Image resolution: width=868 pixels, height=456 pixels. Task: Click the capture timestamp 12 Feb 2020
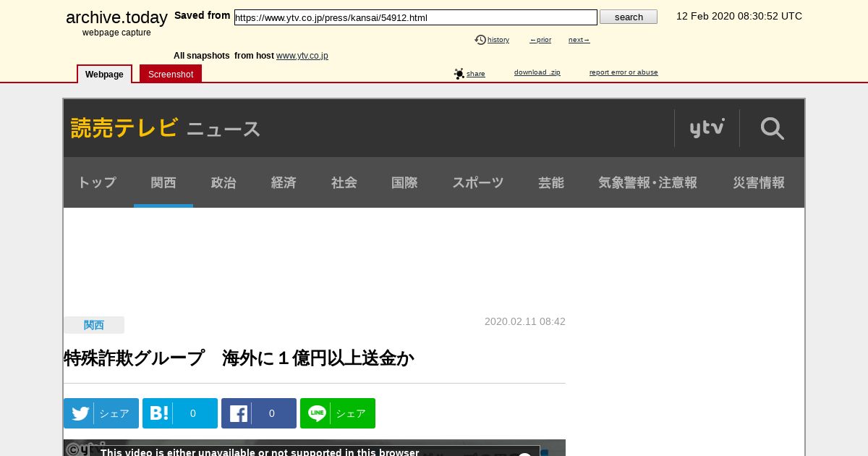(x=739, y=16)
